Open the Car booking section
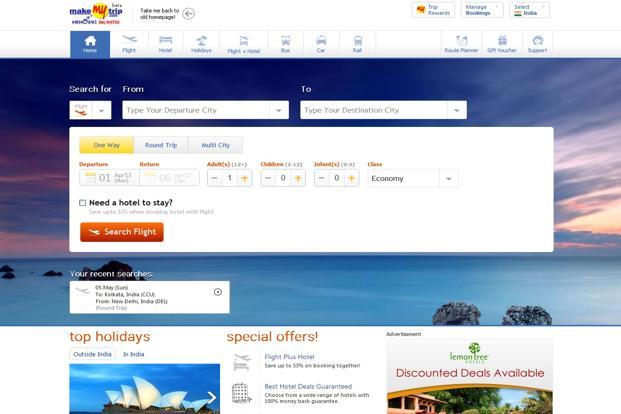This screenshot has height=414, width=621. coord(321,44)
